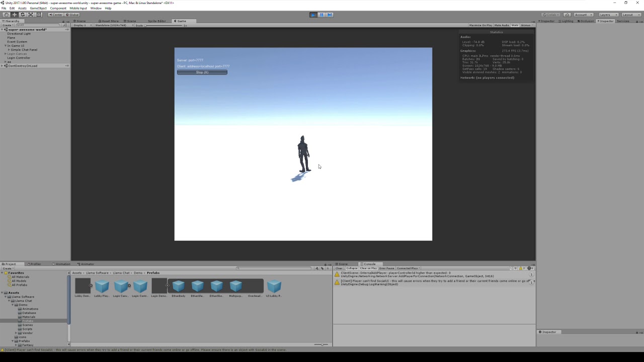Select the Rect transform tool

click(38, 15)
